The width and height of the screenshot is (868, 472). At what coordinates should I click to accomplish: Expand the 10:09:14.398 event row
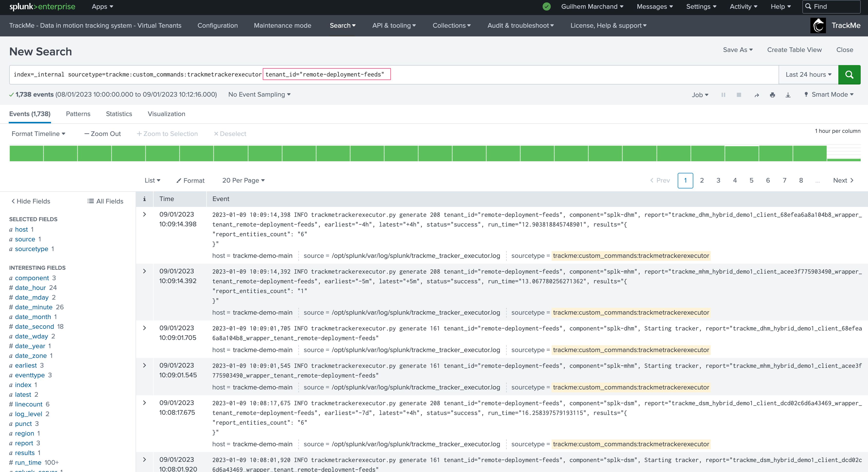[x=145, y=214]
